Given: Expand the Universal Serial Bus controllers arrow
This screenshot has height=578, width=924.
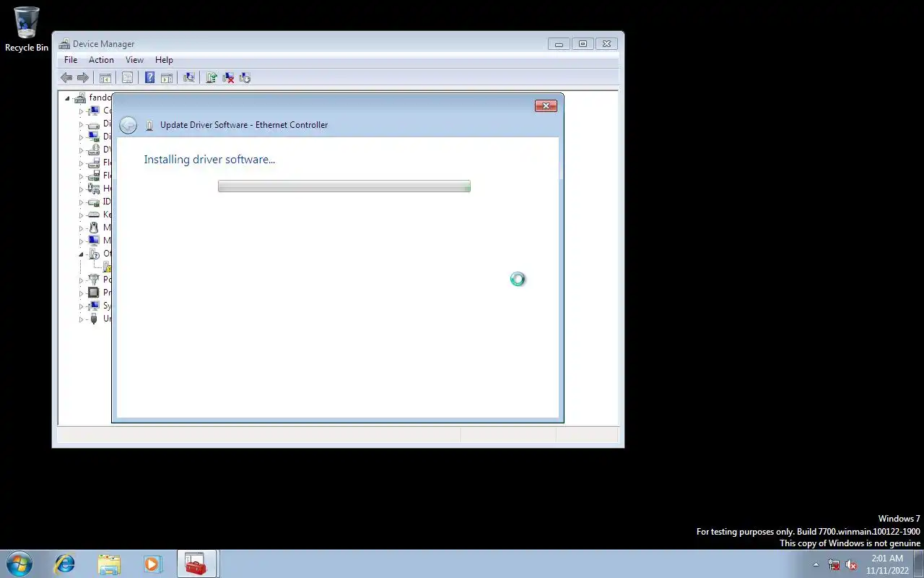Looking at the screenshot, I should [x=81, y=319].
